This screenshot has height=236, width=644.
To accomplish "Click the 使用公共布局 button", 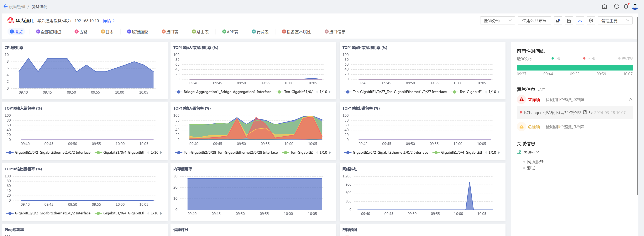I will (x=534, y=20).
